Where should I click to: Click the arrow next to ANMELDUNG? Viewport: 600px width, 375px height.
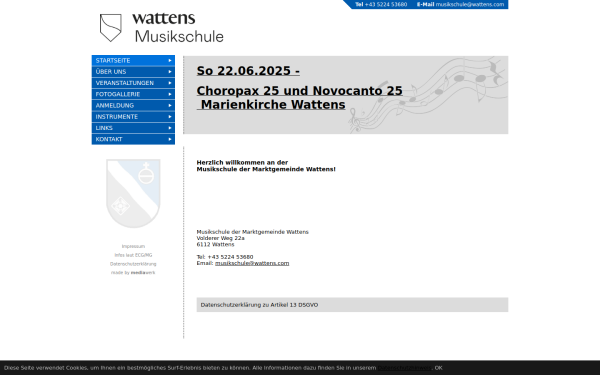click(x=170, y=105)
